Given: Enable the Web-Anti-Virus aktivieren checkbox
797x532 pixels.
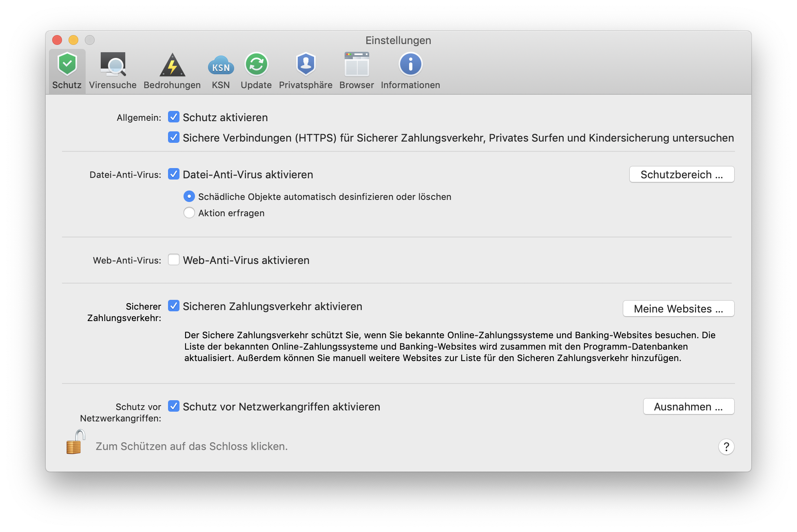Looking at the screenshot, I should click(x=174, y=260).
